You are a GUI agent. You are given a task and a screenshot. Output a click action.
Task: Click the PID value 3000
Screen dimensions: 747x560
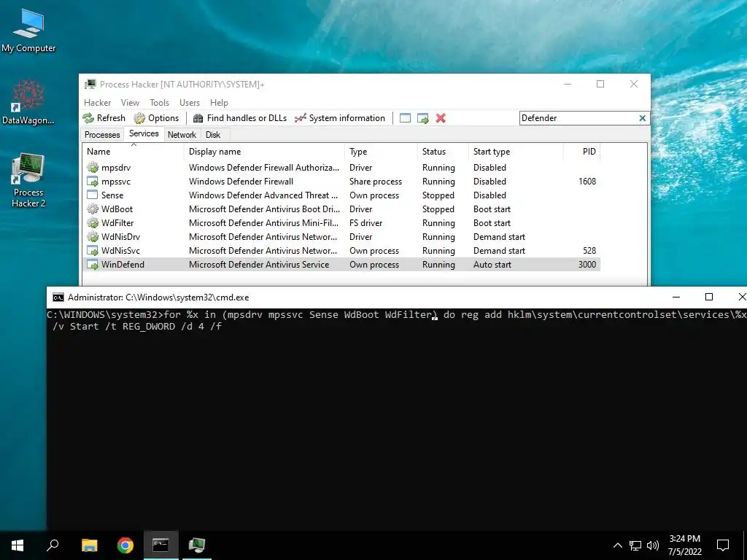coord(587,264)
